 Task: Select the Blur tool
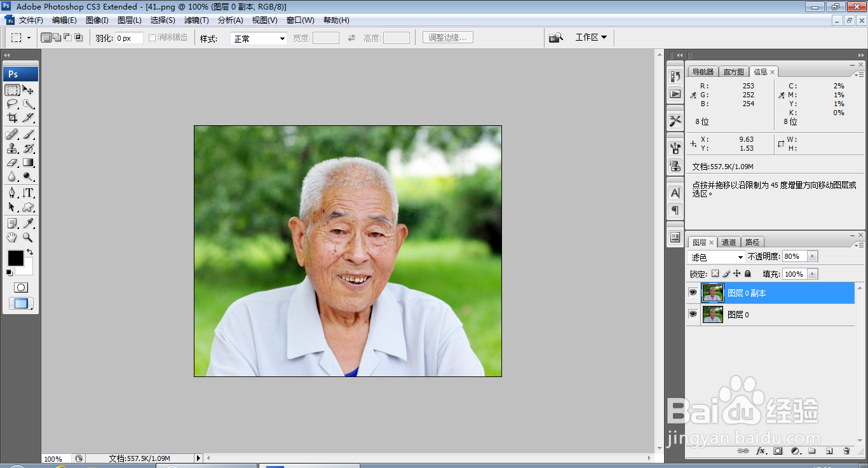[13, 177]
